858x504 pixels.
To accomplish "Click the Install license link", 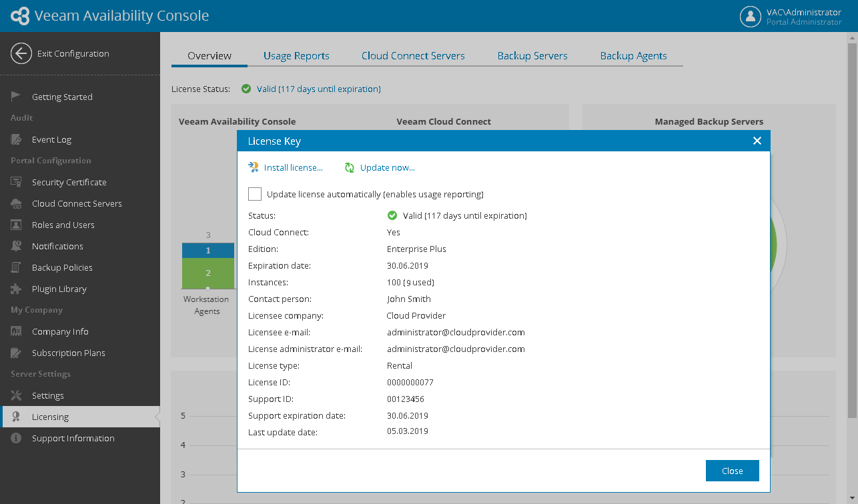I will coord(293,167).
